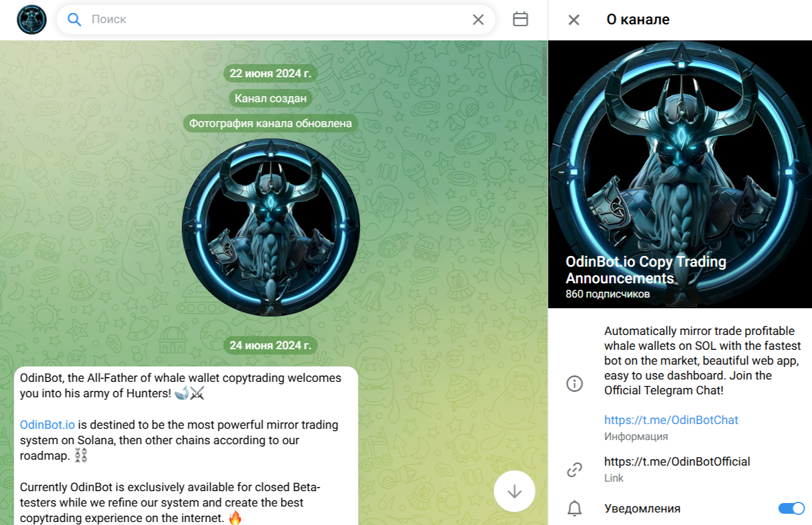The height and width of the screenshot is (525, 812).
Task: Copy the https://t.me/OdinBotOfficial channel link
Action: pos(677,461)
